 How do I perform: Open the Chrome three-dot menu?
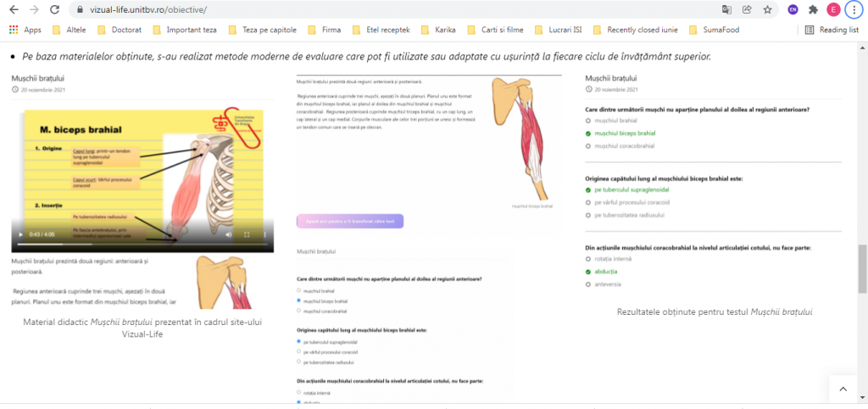854,9
